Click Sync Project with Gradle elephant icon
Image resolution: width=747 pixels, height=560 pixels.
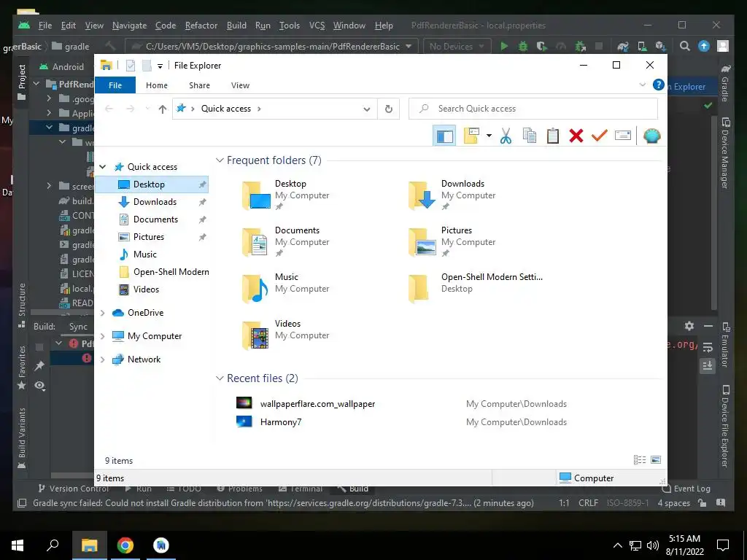(x=623, y=46)
